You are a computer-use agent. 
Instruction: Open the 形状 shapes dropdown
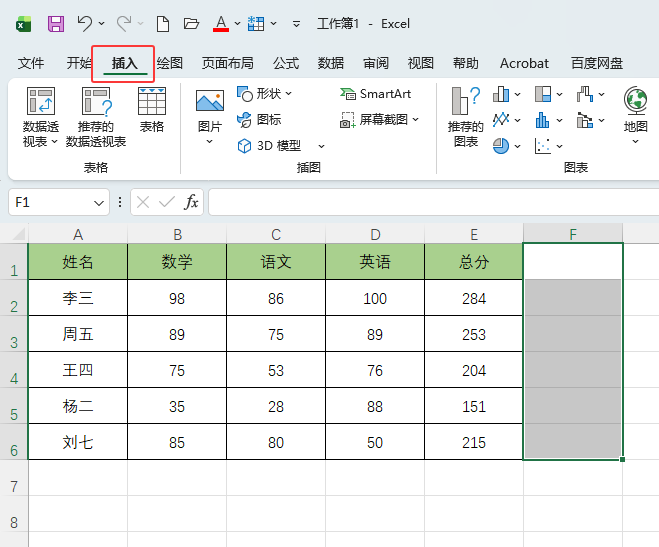(x=264, y=94)
